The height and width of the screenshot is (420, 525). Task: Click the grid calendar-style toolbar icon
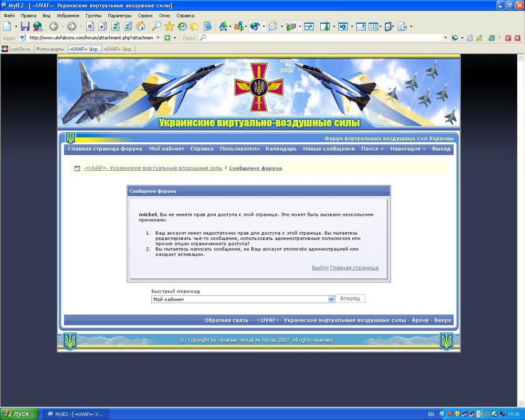pos(373,26)
